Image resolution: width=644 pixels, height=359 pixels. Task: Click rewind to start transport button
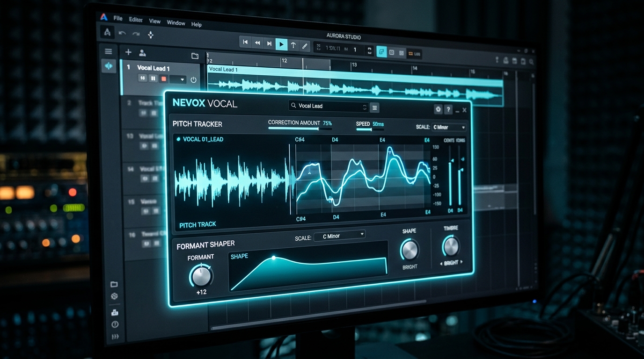245,42
